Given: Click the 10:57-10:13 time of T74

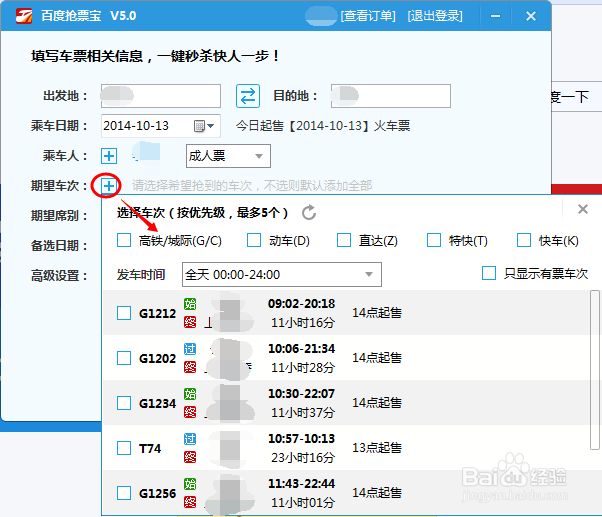Looking at the screenshot, I should [301, 439].
